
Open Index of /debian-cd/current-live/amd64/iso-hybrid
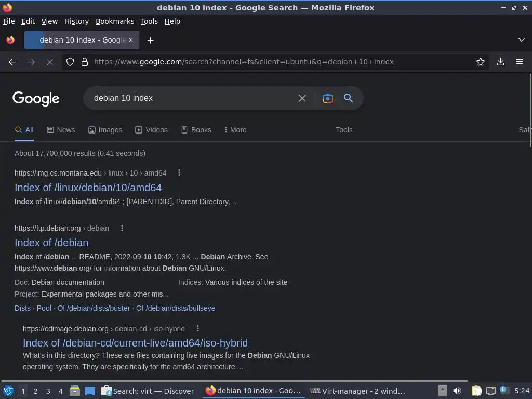[136, 343]
